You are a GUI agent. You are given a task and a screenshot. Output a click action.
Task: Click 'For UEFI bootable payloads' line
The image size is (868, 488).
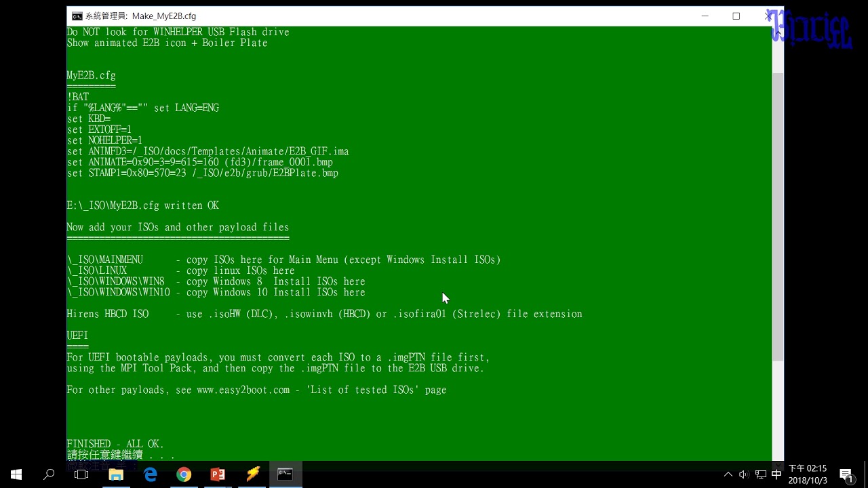pos(278,357)
